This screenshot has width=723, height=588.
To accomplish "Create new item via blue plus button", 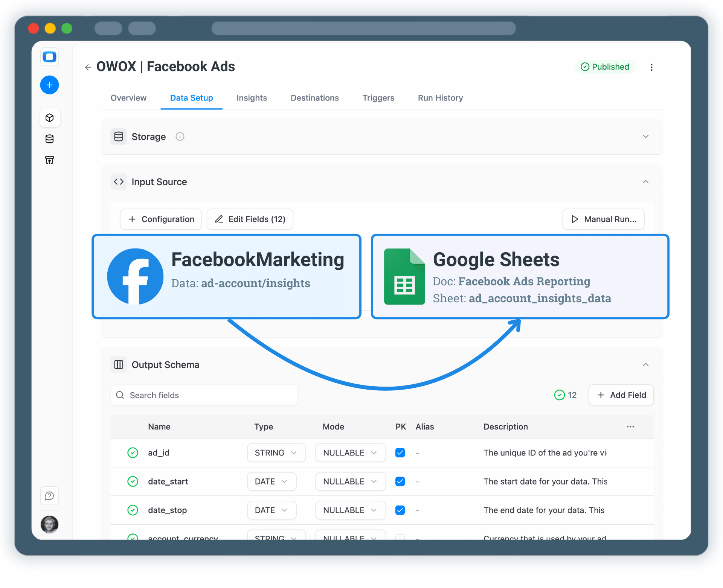I will click(49, 85).
